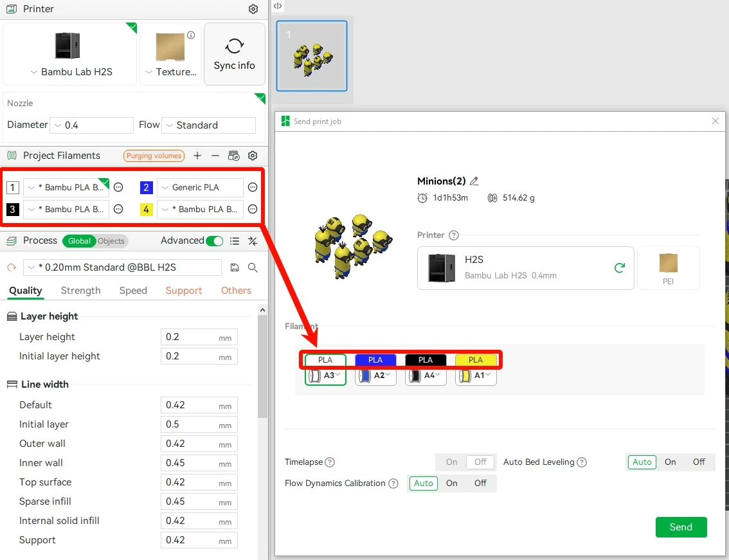This screenshot has height=560, width=729.
Task: Open the nozzle Flow Standard dropdown
Action: (209, 125)
